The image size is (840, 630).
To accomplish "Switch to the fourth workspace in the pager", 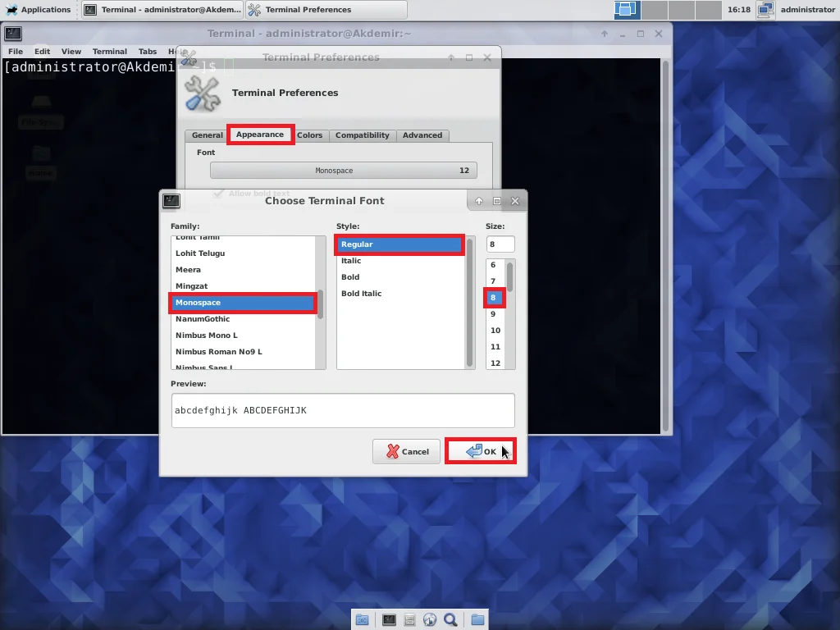I will [x=708, y=10].
